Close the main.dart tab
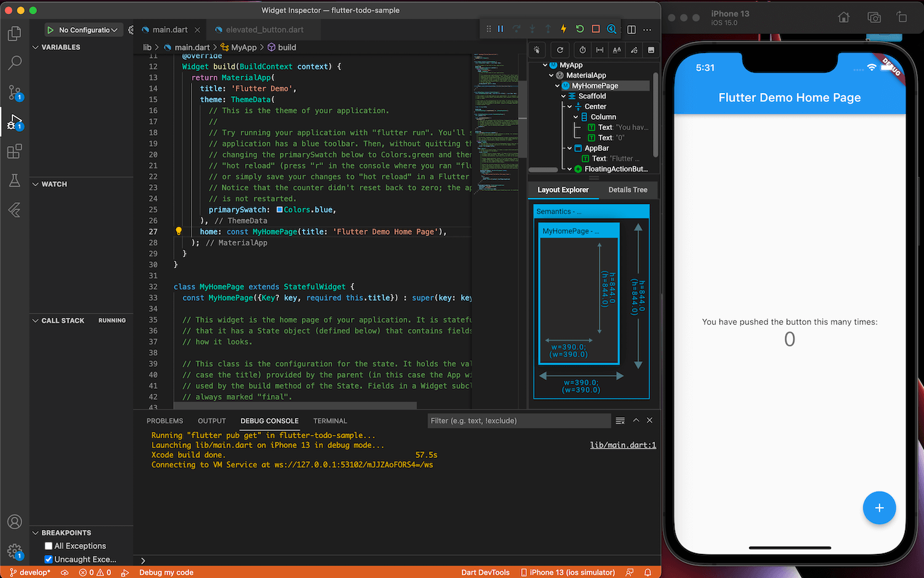The width and height of the screenshot is (924, 578). [197, 30]
